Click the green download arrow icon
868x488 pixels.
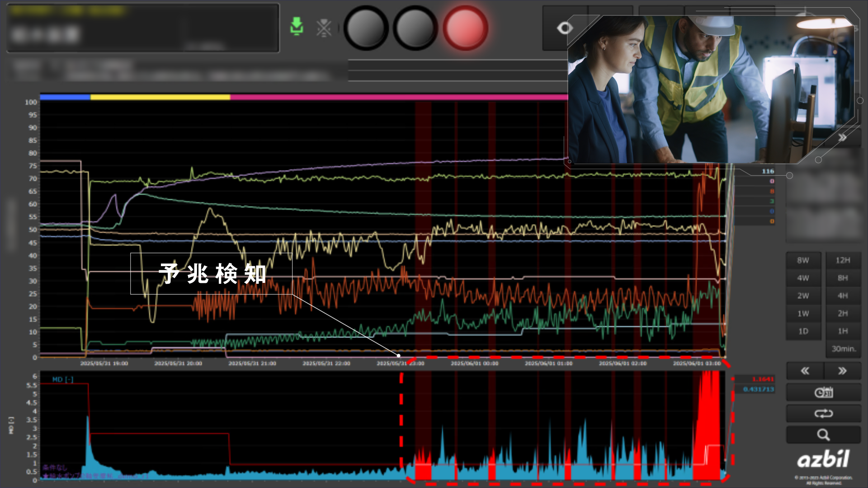tap(297, 26)
